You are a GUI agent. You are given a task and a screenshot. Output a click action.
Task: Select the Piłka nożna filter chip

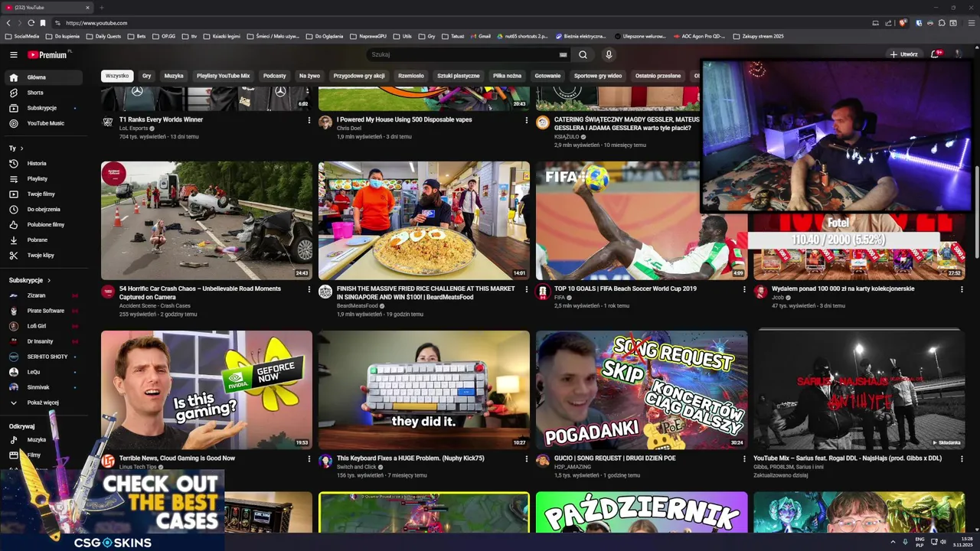click(x=507, y=76)
